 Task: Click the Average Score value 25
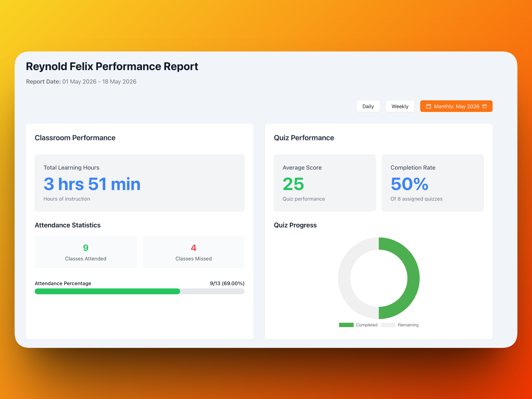[293, 184]
